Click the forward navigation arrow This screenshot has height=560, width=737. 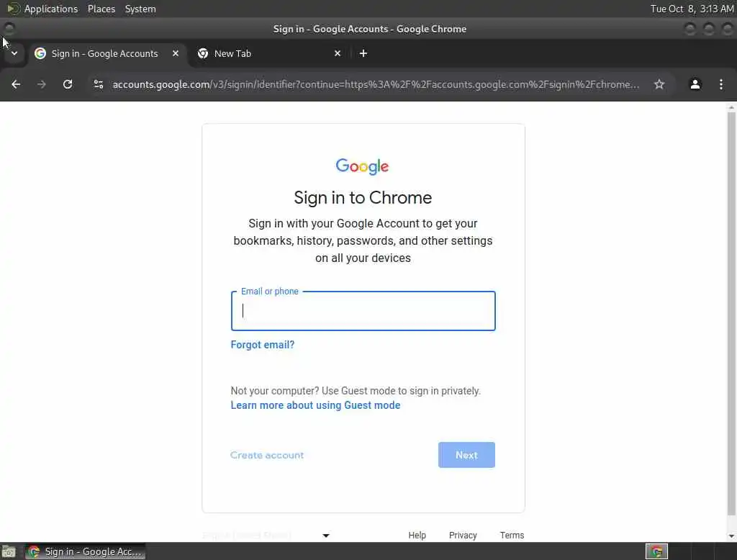(42, 84)
